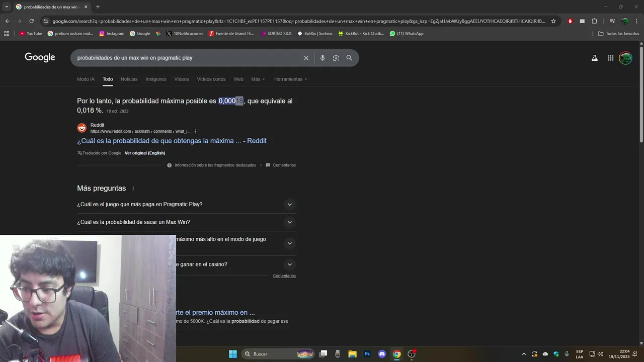Open the OBS taskbar icon
The width and height of the screenshot is (644, 362).
coord(412,354)
